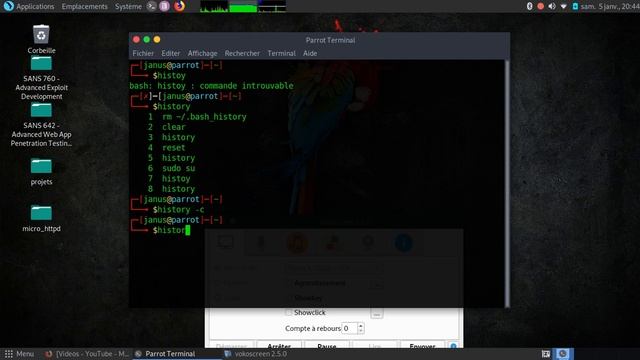Open the SANS 760 Advanced Exploit Development folder
The image size is (640, 360).
point(41,64)
